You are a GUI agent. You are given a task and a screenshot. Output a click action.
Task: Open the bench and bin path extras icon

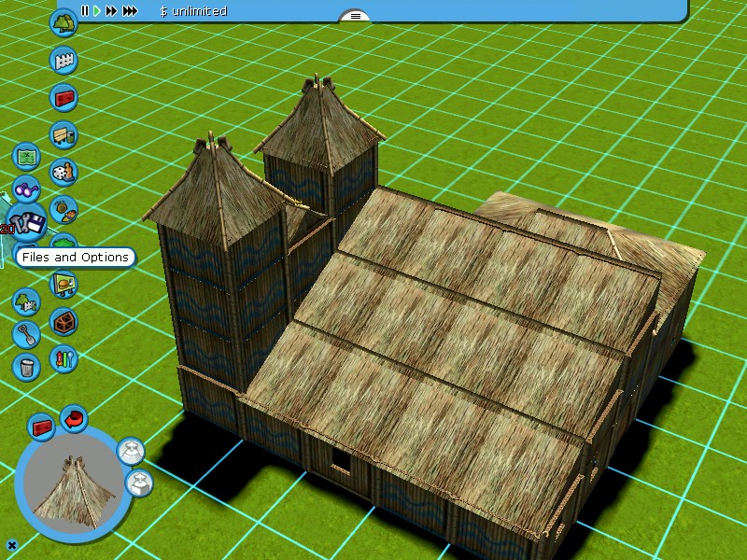pos(63,135)
